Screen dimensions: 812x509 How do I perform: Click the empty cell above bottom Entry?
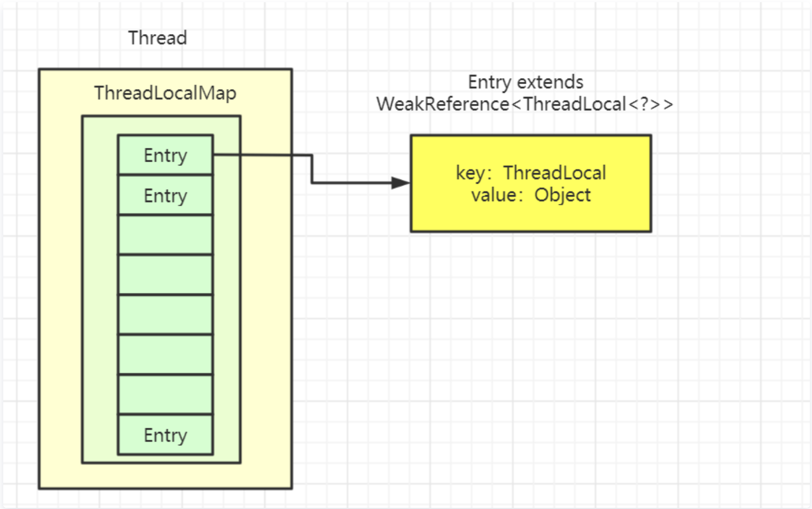pyautogui.click(x=164, y=393)
